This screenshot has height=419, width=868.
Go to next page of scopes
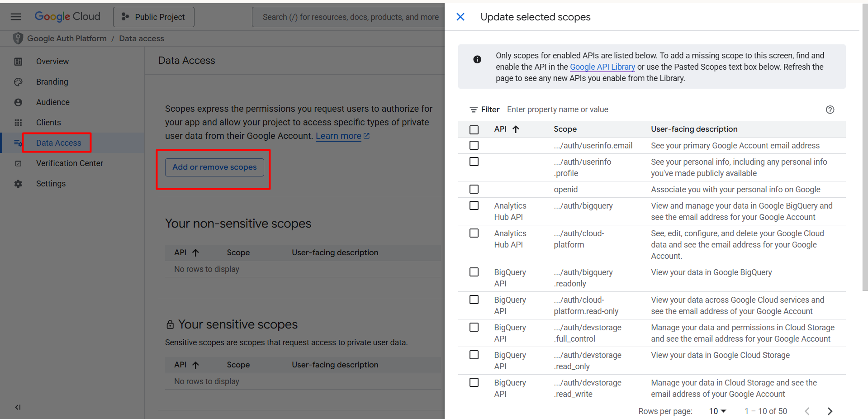830,411
